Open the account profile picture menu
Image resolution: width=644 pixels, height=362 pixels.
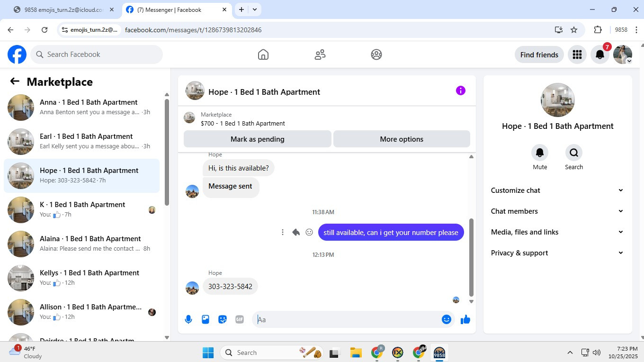[623, 54]
